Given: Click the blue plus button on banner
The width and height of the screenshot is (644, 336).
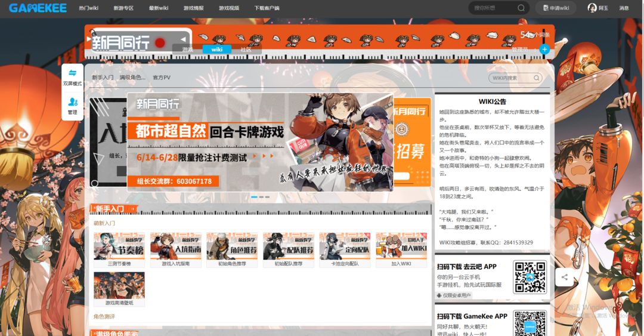Looking at the screenshot, I should pos(544,50).
